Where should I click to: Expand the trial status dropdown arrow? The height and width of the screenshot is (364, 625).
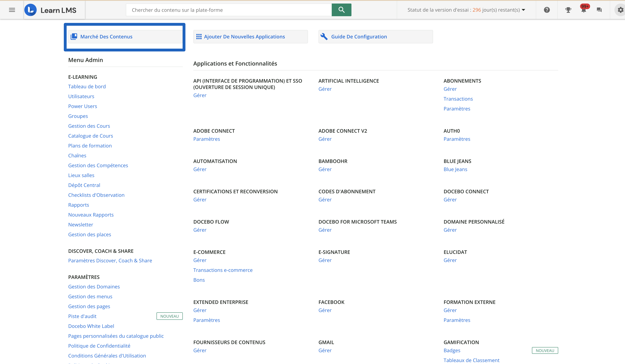[523, 10]
